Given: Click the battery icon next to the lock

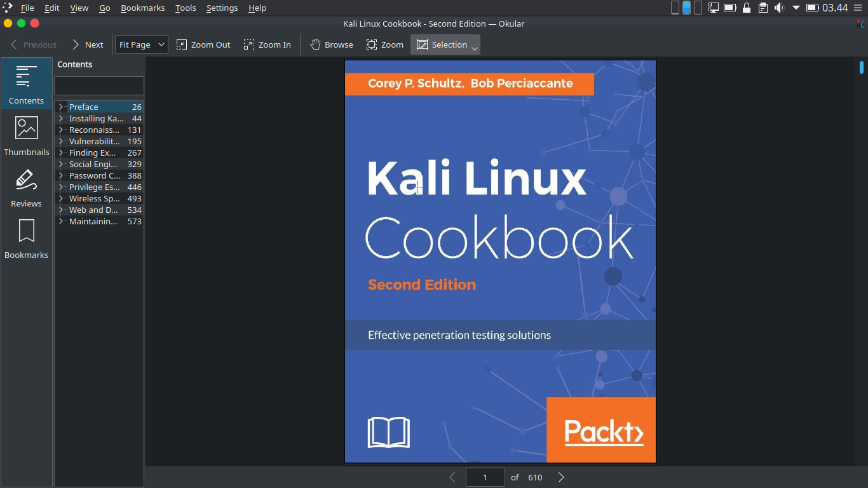Looking at the screenshot, I should (730, 8).
